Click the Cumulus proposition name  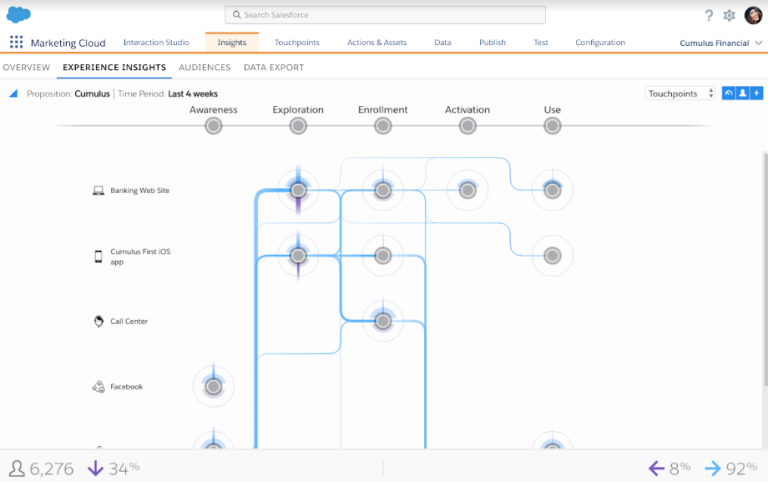[92, 94]
